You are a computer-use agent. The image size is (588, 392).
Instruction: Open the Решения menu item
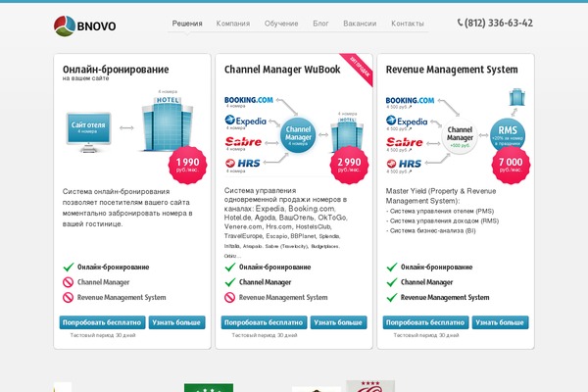(x=187, y=24)
